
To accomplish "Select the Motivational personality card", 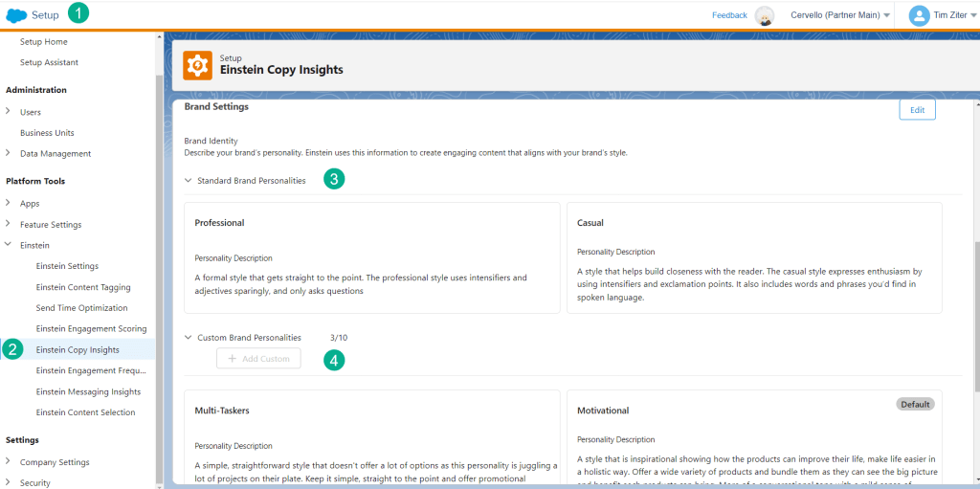I will point(754,438).
